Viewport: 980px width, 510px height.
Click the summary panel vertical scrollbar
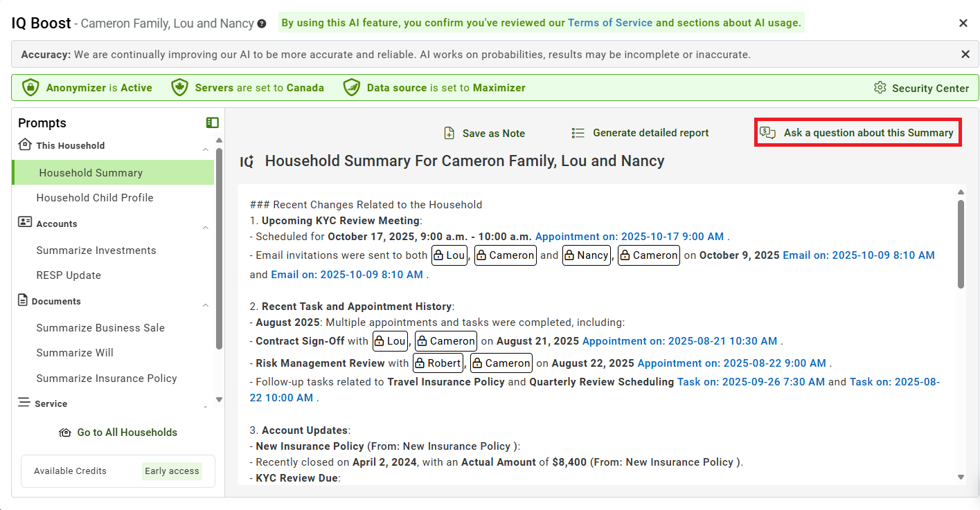click(x=961, y=244)
